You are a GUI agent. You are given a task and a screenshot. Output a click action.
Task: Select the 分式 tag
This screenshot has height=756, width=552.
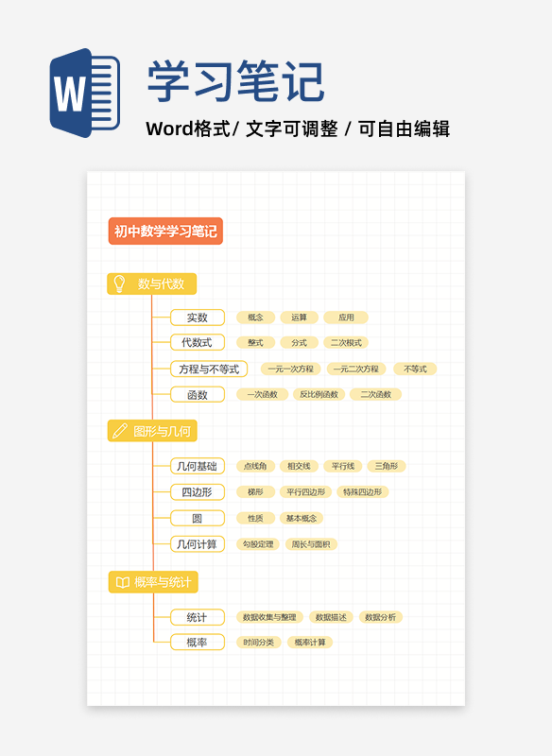tap(299, 342)
